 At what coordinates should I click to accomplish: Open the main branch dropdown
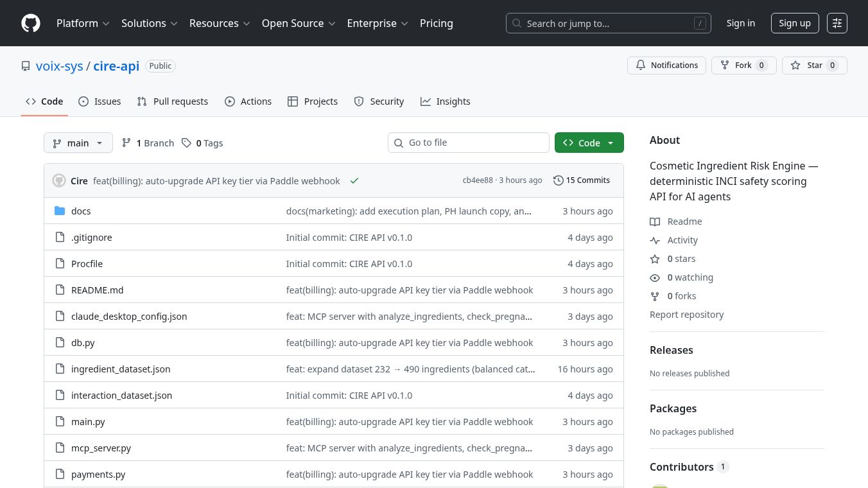[78, 143]
